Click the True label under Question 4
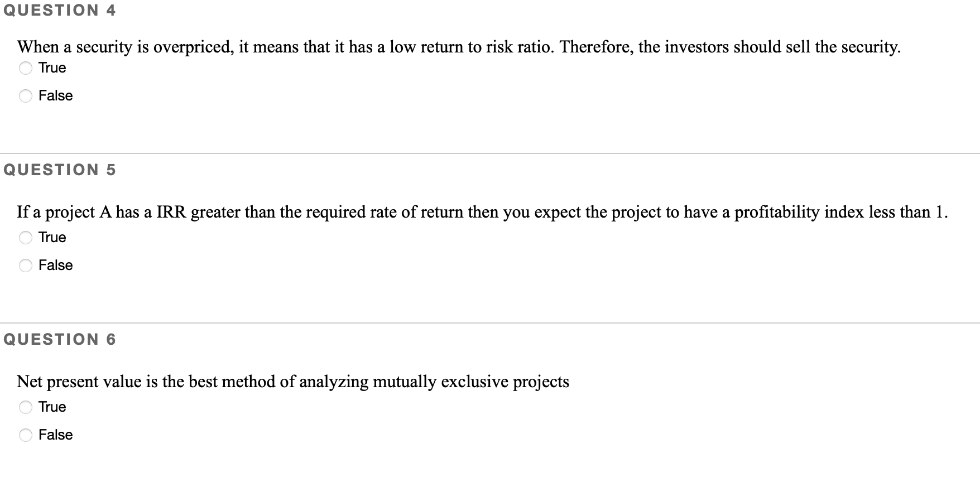980x482 pixels. (51, 68)
